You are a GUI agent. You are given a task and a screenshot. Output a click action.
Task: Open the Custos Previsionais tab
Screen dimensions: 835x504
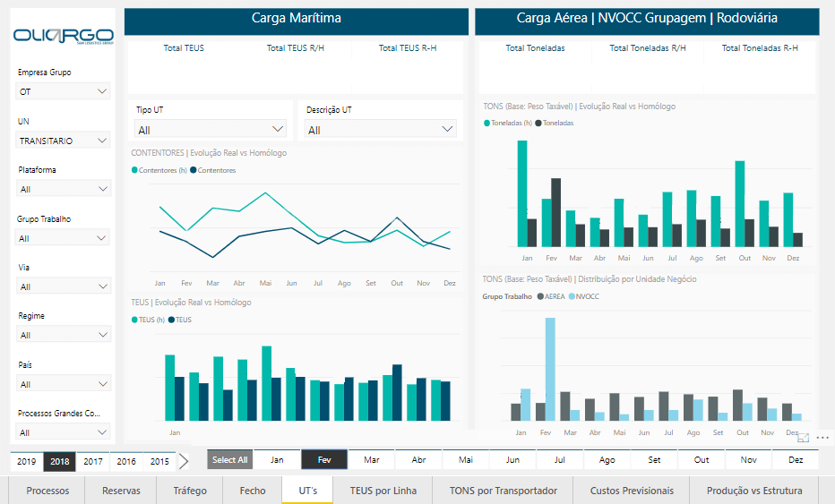[632, 491]
